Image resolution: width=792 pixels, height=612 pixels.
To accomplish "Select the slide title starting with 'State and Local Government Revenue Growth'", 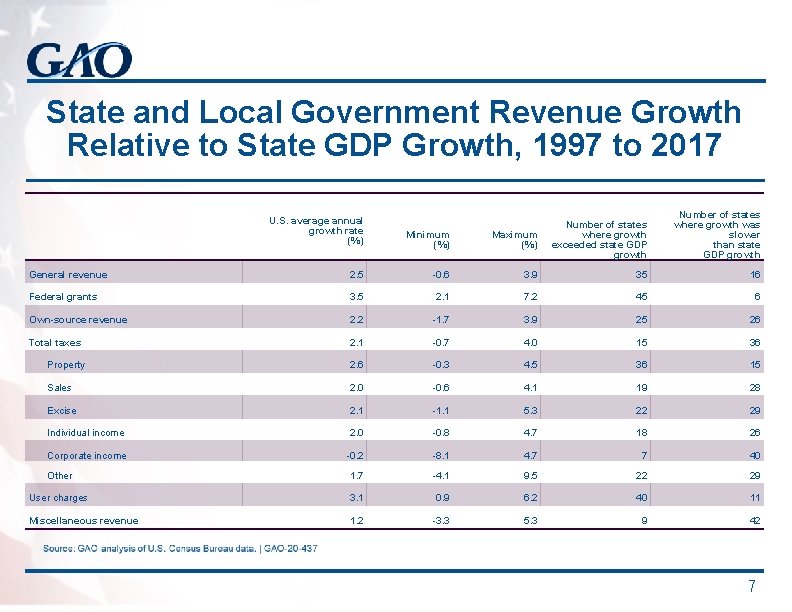I will coord(394,128).
